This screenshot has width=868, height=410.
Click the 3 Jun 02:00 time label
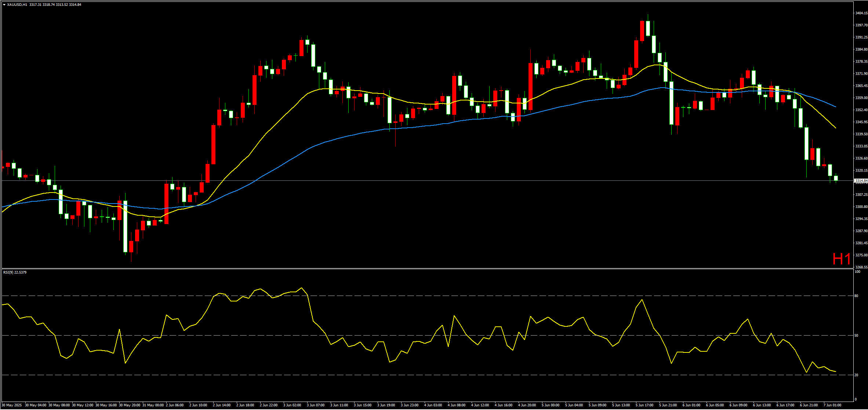(x=292, y=405)
